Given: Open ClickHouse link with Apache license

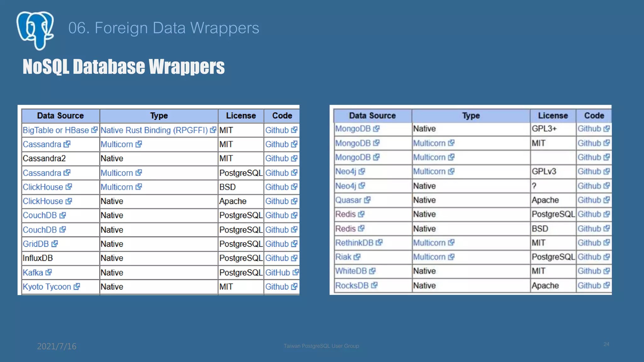Looking at the screenshot, I should [x=43, y=201].
